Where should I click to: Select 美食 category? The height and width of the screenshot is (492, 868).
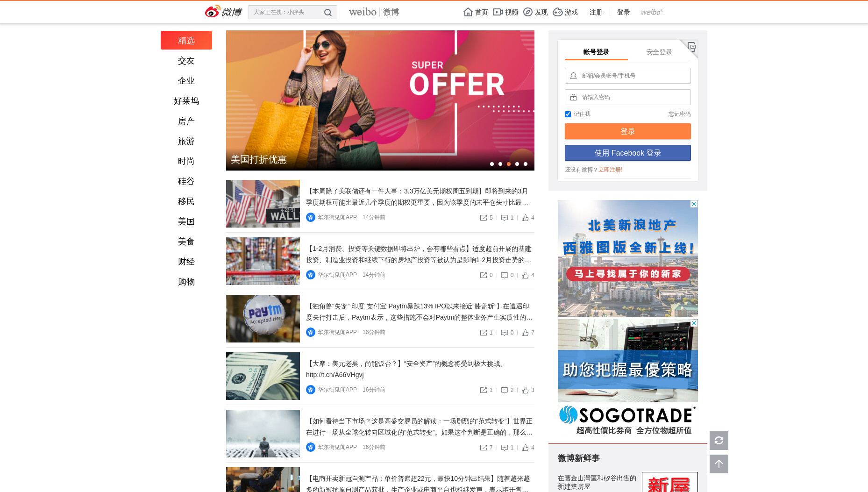(186, 242)
